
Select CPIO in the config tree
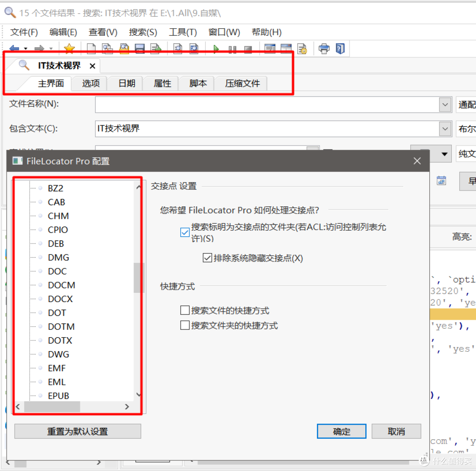click(58, 230)
